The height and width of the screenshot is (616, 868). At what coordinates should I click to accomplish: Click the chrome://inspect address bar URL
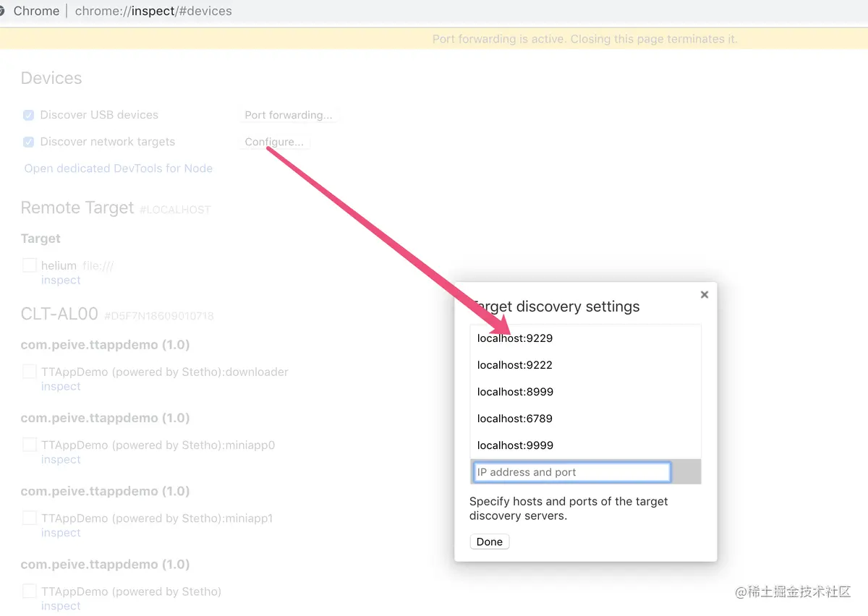(153, 12)
